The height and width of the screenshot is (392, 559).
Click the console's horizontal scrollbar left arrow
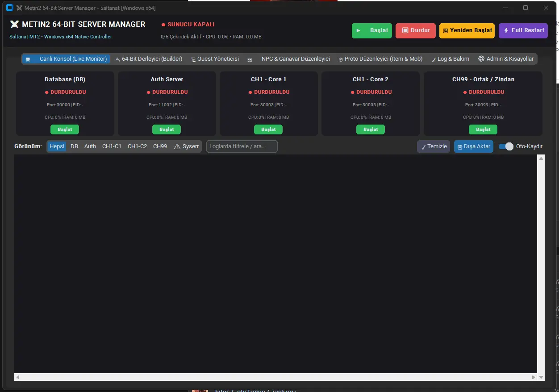[18, 377]
